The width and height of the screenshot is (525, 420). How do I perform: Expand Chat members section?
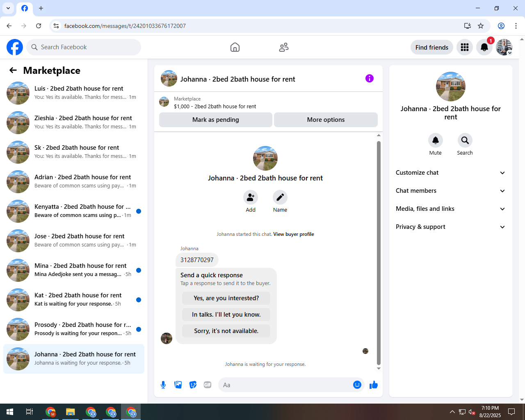[450, 191]
